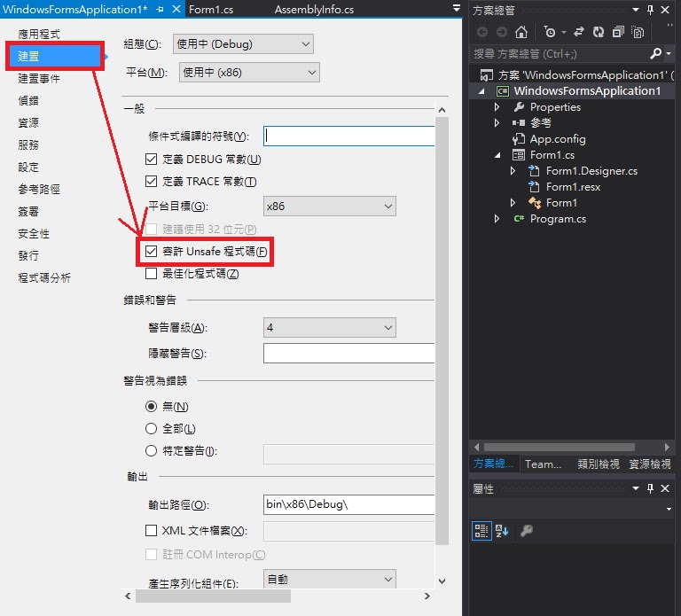Click the Back arrow in Solution Explorer toolbar

click(482, 32)
